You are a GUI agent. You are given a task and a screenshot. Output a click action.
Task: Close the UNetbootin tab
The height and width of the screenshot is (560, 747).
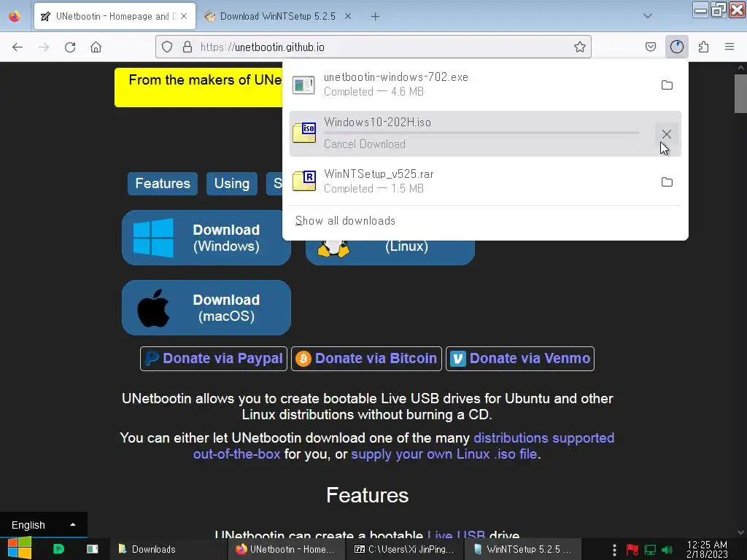(x=184, y=16)
